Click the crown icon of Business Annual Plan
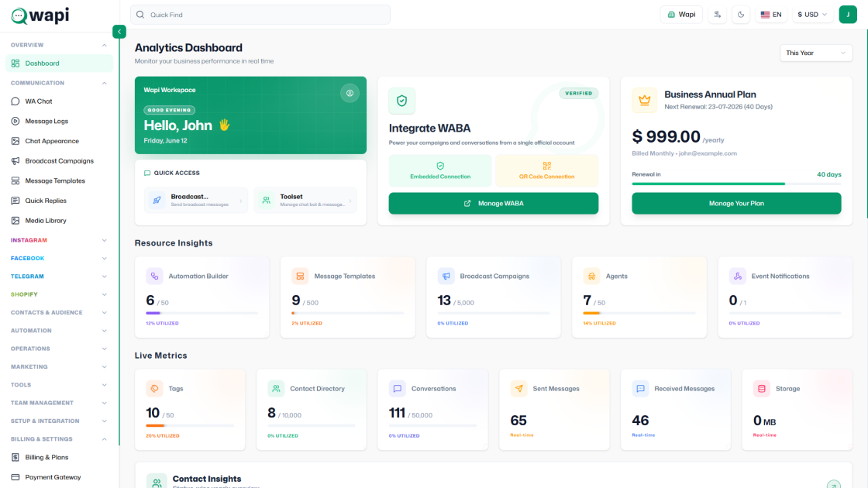The height and width of the screenshot is (488, 868). tap(644, 100)
